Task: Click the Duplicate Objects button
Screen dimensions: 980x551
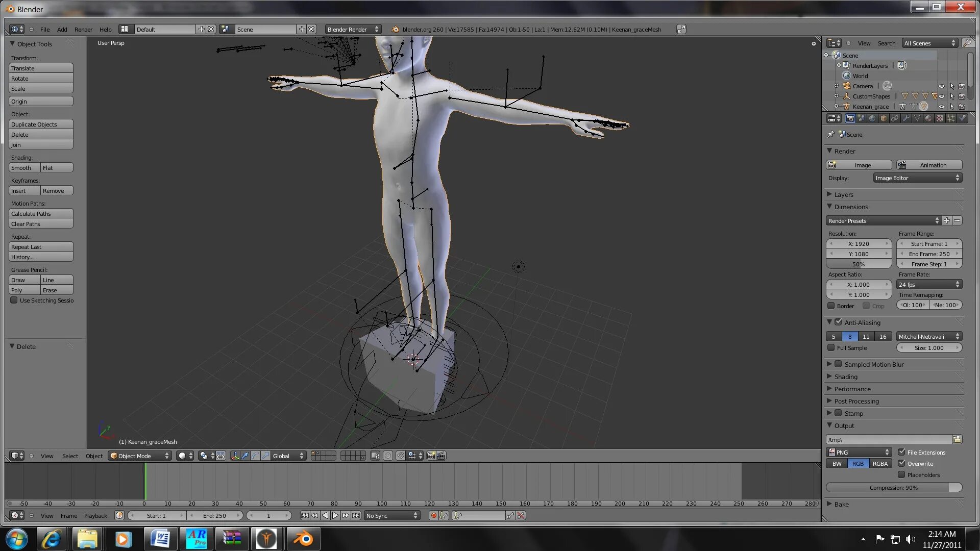Action: [41, 124]
